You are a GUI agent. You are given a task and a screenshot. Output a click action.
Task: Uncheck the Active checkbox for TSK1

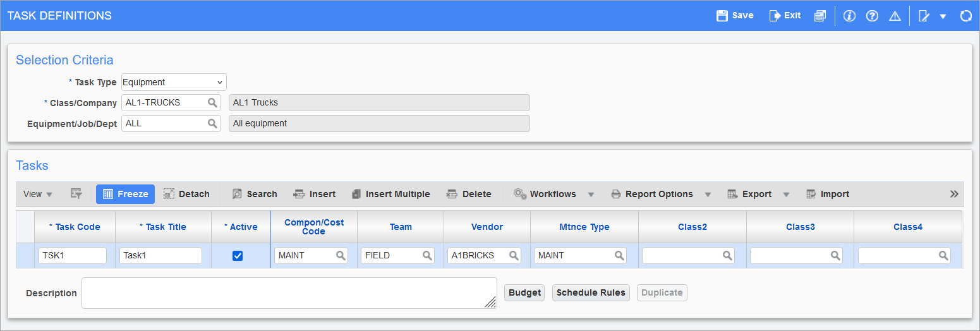[x=238, y=255]
